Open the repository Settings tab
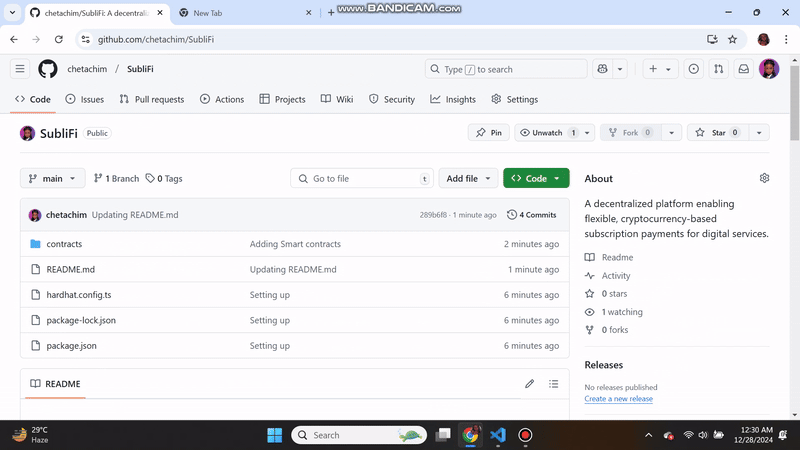 coord(514,99)
